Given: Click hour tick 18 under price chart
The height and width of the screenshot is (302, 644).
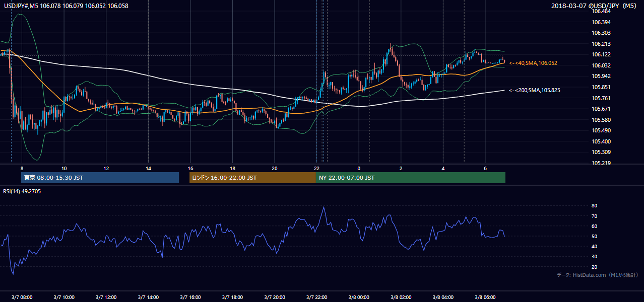Looking at the screenshot, I should pos(232,168).
